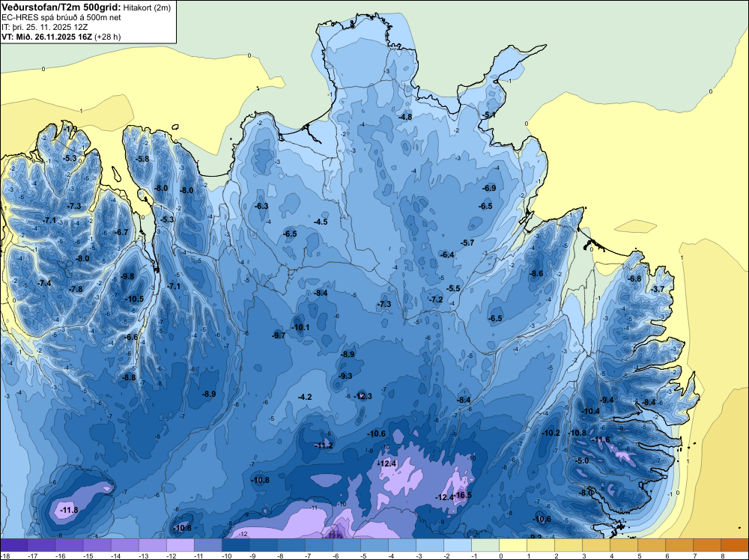Click the 'IT: þri. 25. 11. 2025 12Z' line

[x=44, y=27]
